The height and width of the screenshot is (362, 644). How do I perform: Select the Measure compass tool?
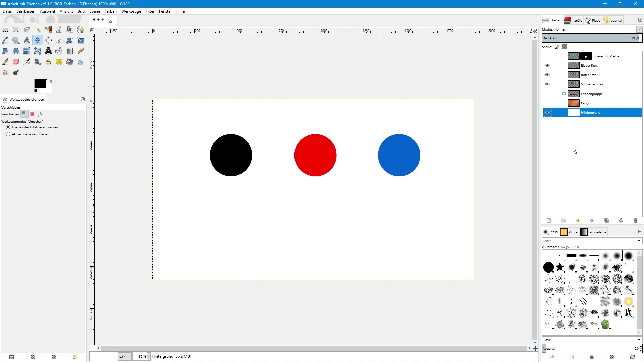click(x=27, y=40)
